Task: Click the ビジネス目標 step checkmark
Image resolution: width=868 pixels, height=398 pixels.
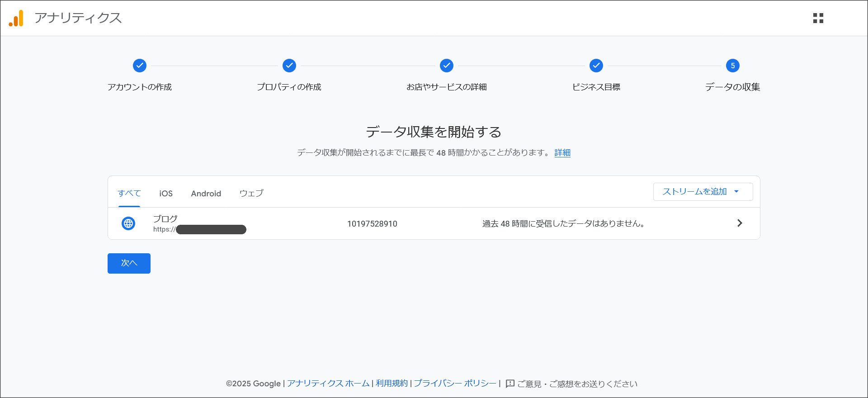Action: (596, 66)
